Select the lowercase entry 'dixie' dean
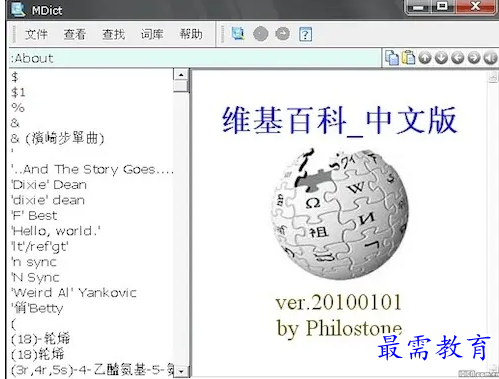Screen dimensions: 499x379 (48, 200)
